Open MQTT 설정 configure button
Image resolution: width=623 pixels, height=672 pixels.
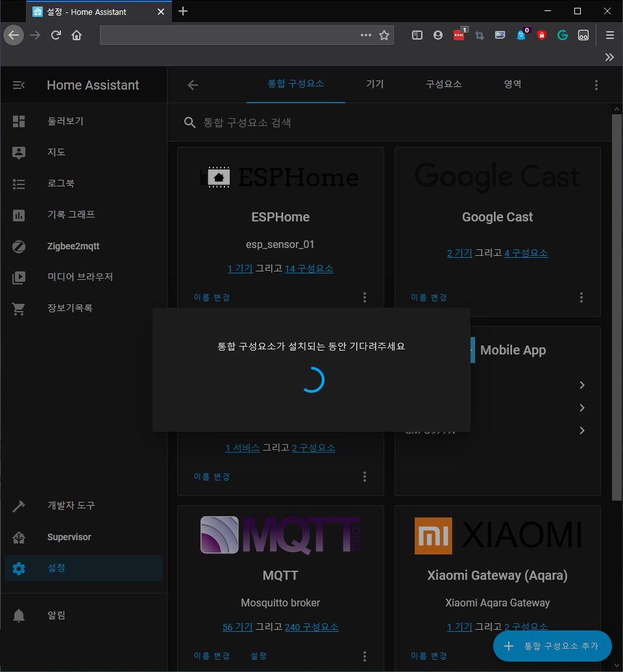click(258, 656)
